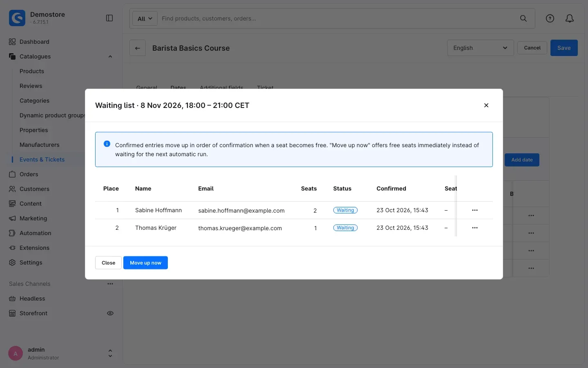Click the Waiting badge for Sabine Hoffmann
The height and width of the screenshot is (368, 588).
click(x=345, y=210)
